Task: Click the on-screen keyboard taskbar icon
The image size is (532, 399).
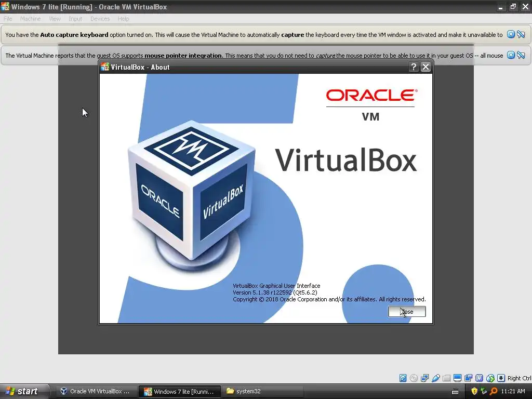Action: 455,392
